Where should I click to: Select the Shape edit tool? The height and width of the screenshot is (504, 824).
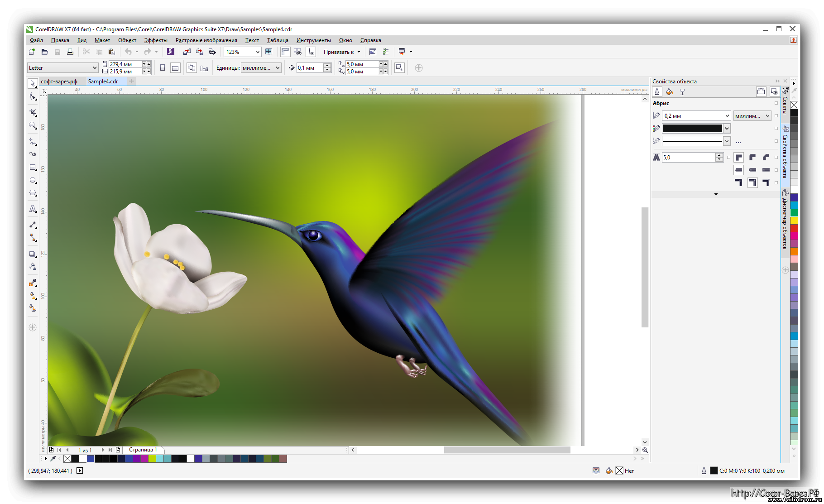point(33,97)
